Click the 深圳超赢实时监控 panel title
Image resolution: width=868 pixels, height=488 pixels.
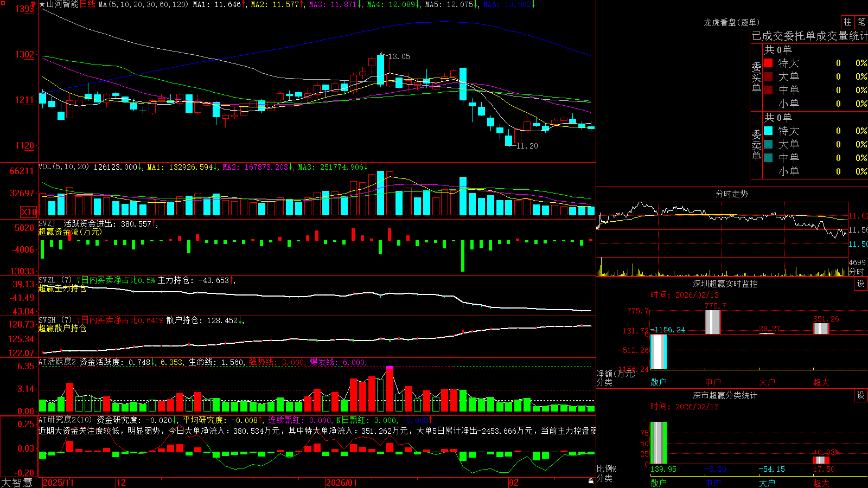[725, 284]
